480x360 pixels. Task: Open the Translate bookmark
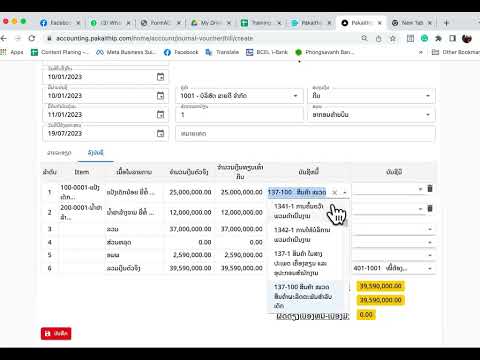point(222,52)
